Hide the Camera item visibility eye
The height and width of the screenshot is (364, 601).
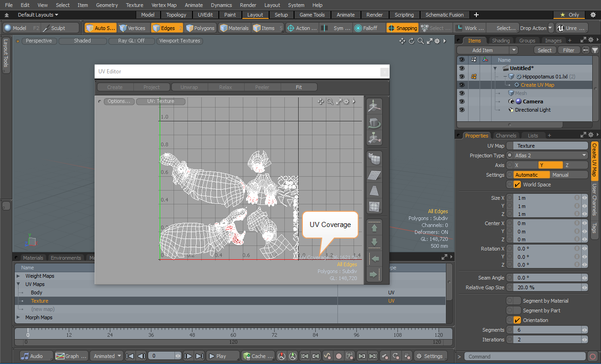coord(462,101)
